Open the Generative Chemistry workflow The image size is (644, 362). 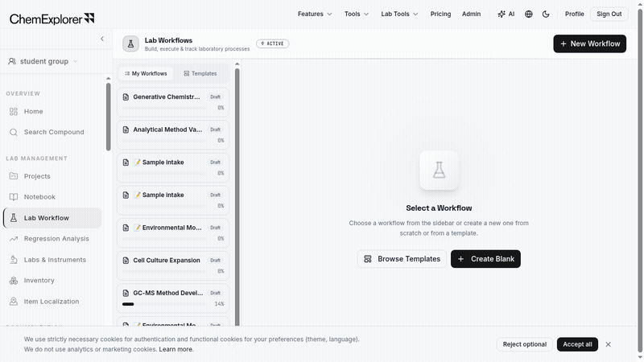(x=173, y=102)
